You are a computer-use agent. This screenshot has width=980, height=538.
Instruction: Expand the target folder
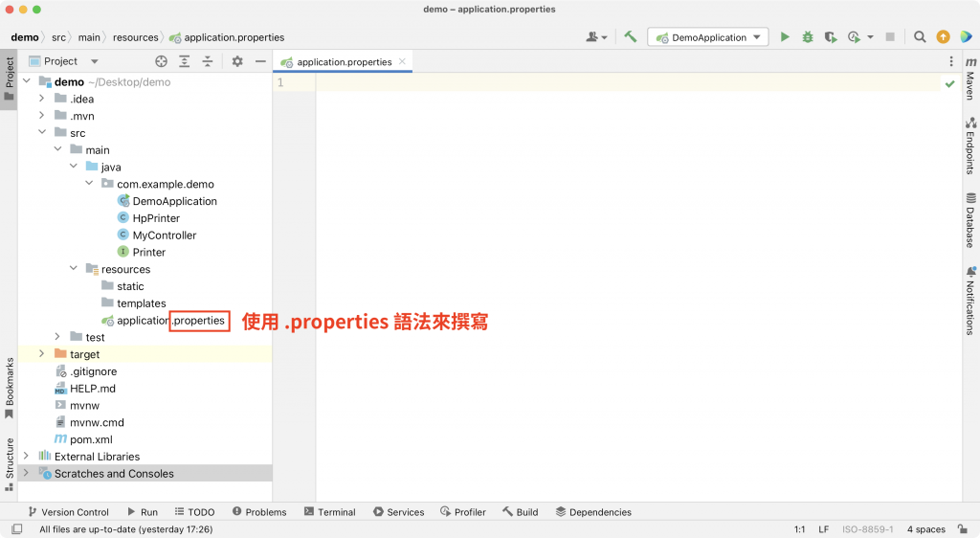coord(42,353)
